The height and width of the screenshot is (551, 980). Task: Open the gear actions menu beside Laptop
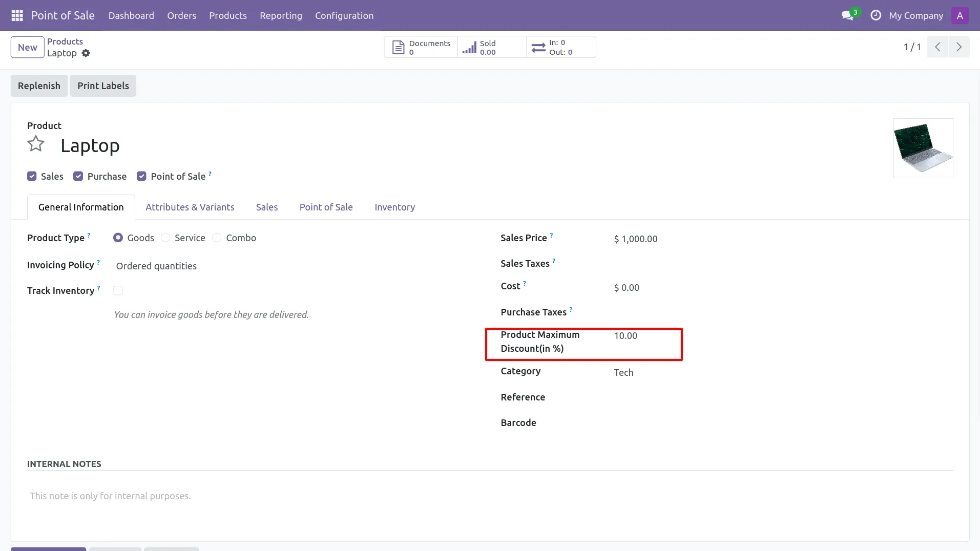(x=86, y=53)
